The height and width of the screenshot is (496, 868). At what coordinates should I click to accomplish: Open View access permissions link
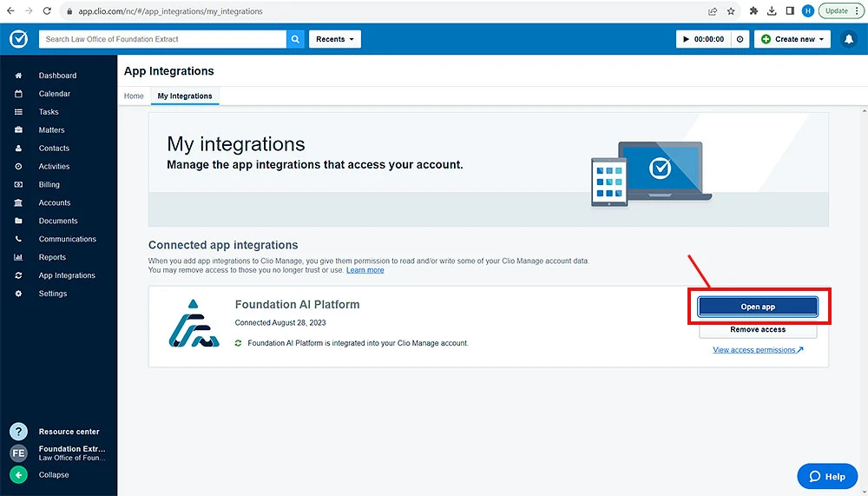point(758,350)
